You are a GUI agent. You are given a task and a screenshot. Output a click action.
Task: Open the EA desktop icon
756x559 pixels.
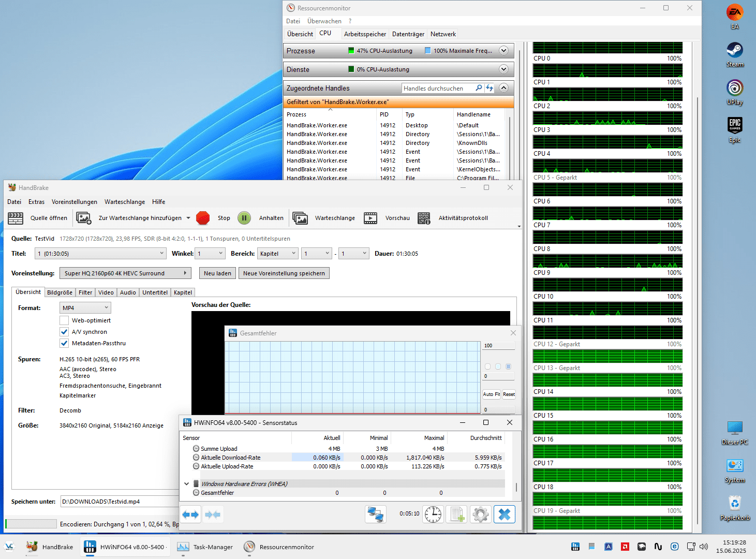(735, 17)
